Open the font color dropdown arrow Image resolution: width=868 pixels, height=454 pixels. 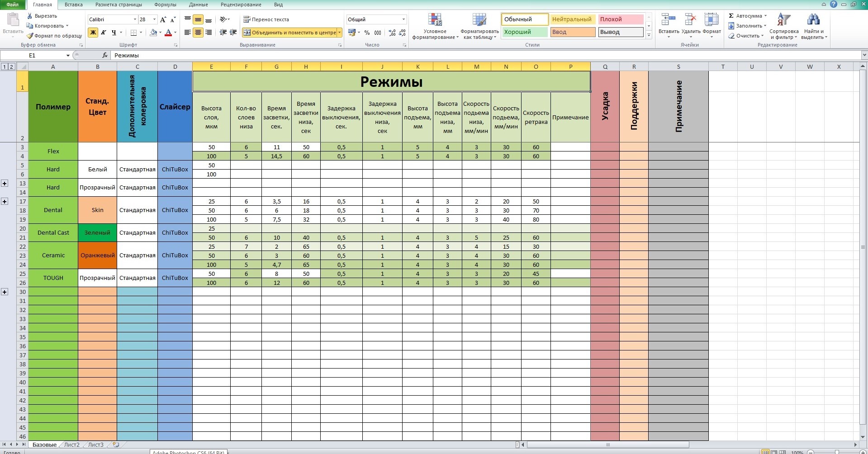tap(175, 33)
